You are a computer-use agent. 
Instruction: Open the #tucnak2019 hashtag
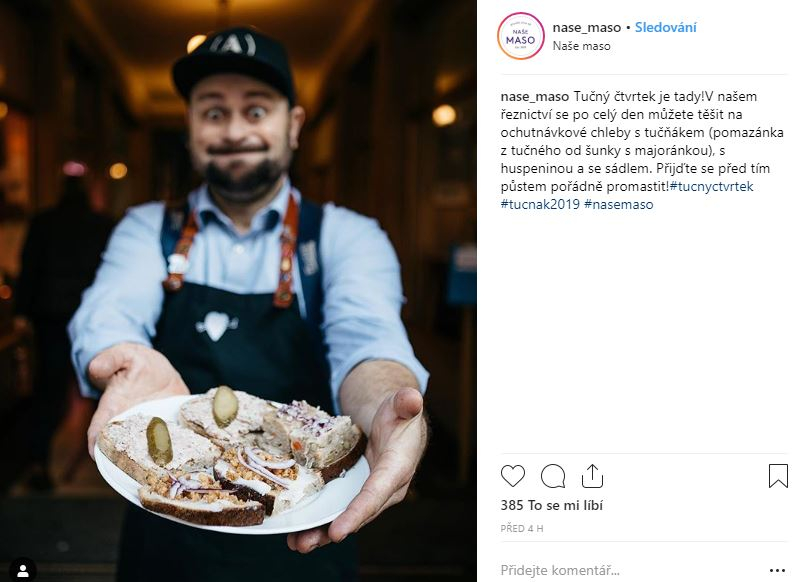click(x=540, y=204)
